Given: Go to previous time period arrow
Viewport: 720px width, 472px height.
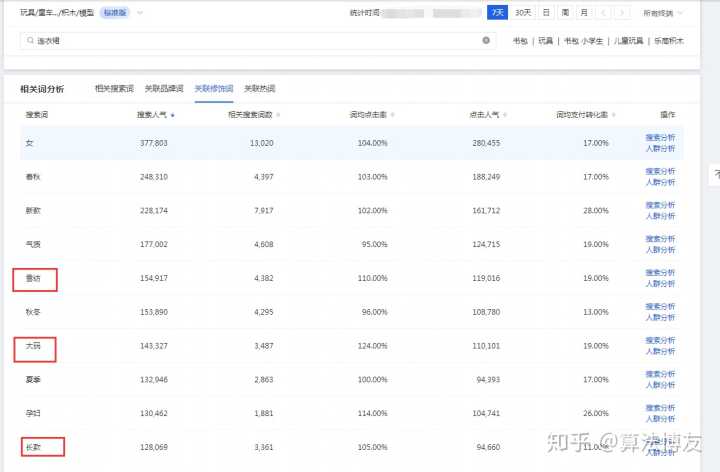Looking at the screenshot, I should [x=605, y=13].
